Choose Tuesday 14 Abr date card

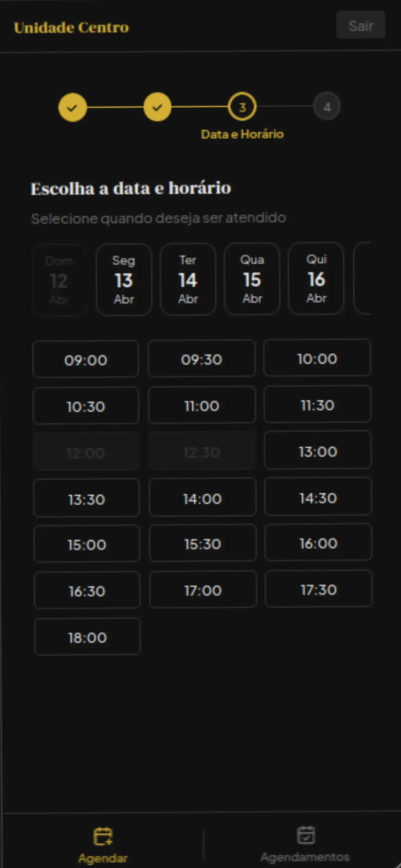click(x=188, y=279)
